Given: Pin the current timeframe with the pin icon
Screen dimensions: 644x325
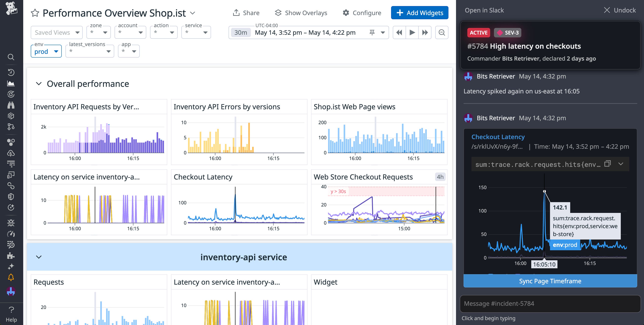Looking at the screenshot, I should click(372, 32).
